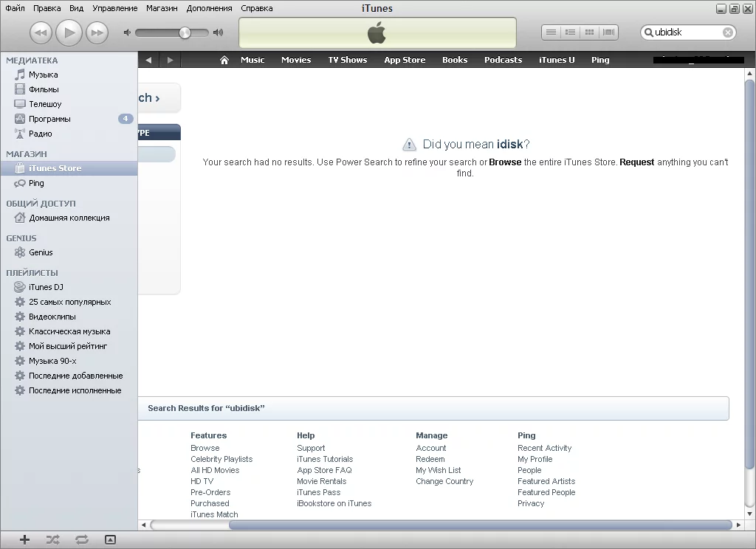Go back in iTunes Store history
Viewport: 756px width, 549px height.
pyautogui.click(x=148, y=60)
